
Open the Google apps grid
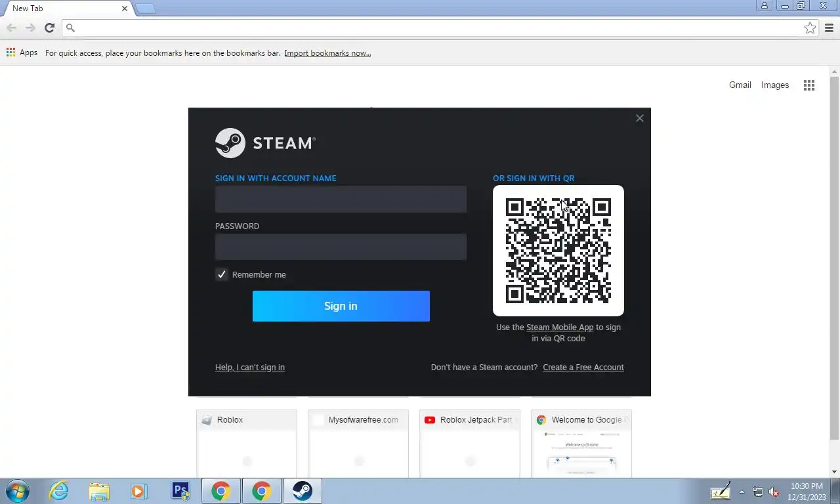pyautogui.click(x=809, y=85)
